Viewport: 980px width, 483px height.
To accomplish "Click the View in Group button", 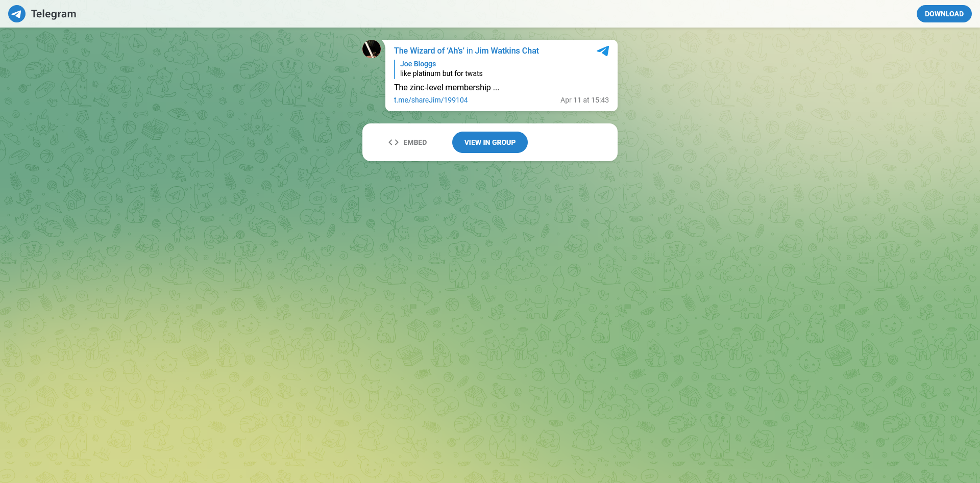I will (490, 142).
